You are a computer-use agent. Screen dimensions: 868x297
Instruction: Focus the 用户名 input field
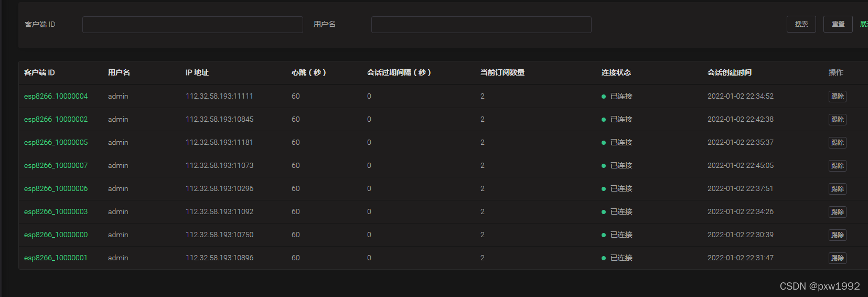481,25
